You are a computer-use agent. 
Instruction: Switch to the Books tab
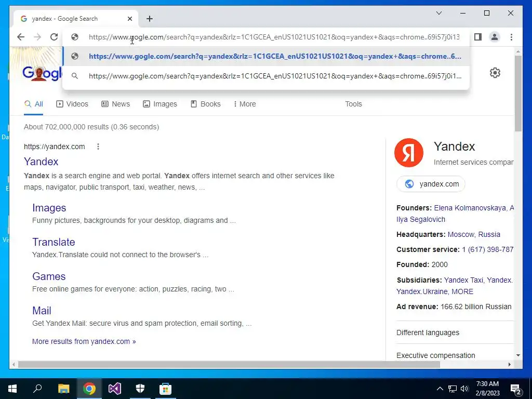click(x=206, y=104)
